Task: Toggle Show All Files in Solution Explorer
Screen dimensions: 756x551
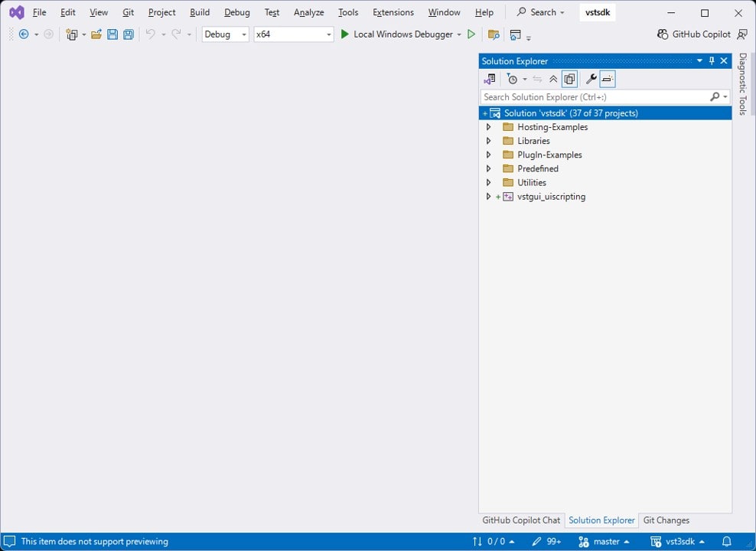Action: (569, 79)
